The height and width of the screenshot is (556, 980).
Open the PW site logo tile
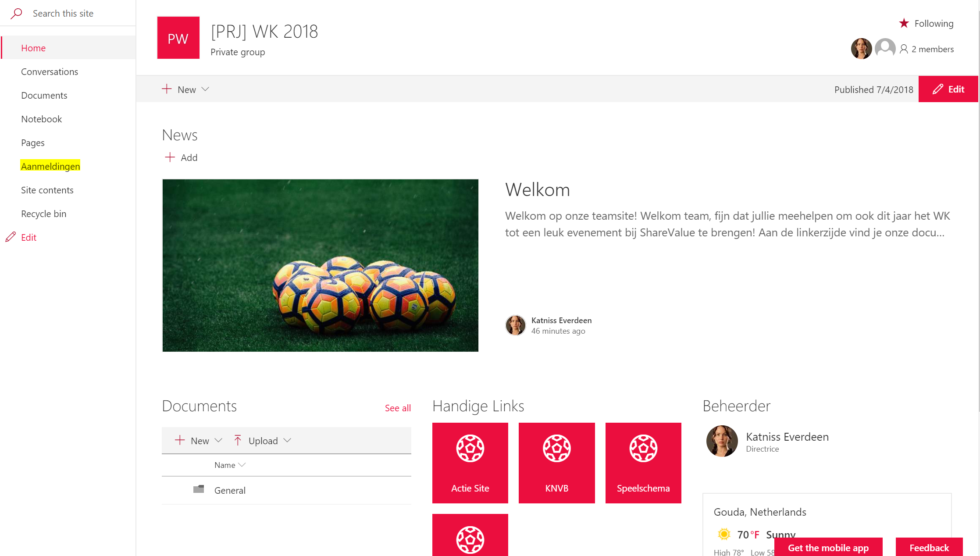[x=178, y=38]
